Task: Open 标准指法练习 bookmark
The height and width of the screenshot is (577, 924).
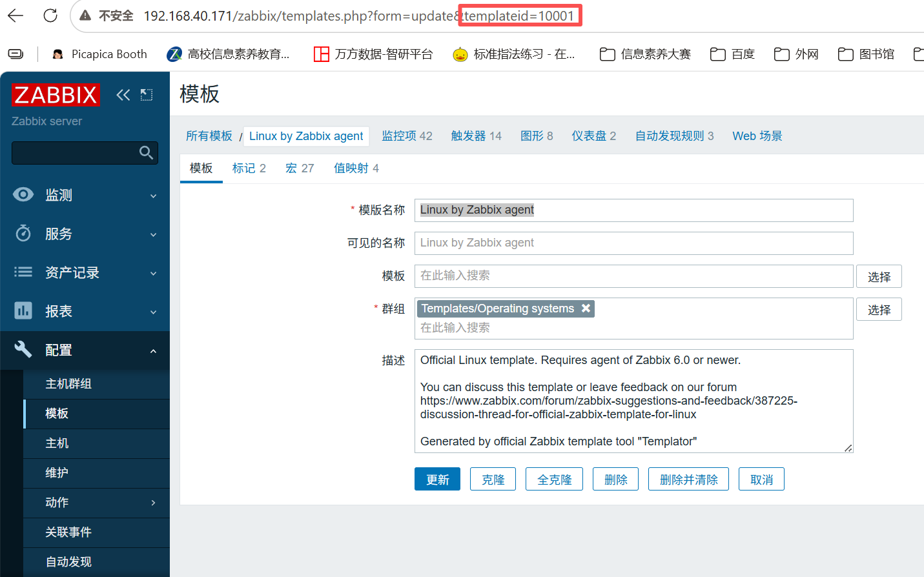Action: tap(514, 54)
